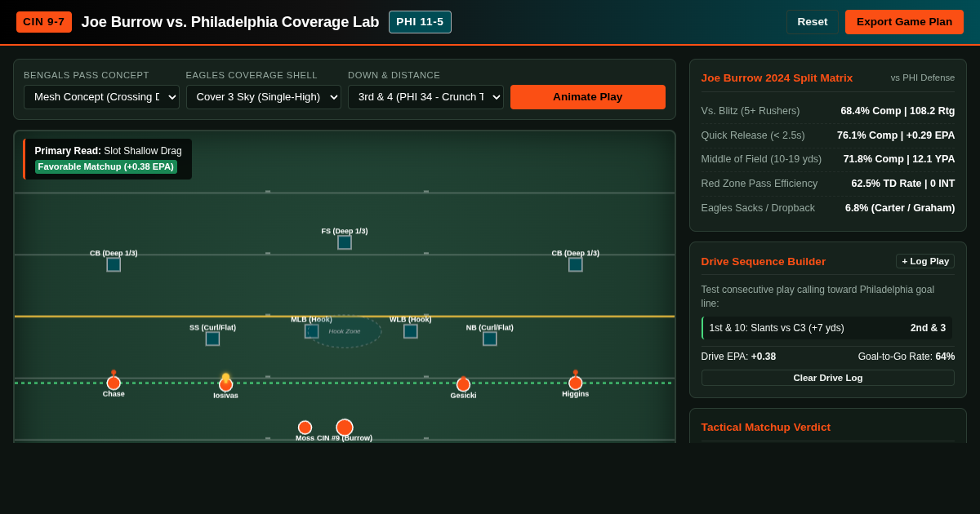Click the Favorable Matchup (+0.38 EPA) badge
The height and width of the screenshot is (514, 980).
coord(106,166)
